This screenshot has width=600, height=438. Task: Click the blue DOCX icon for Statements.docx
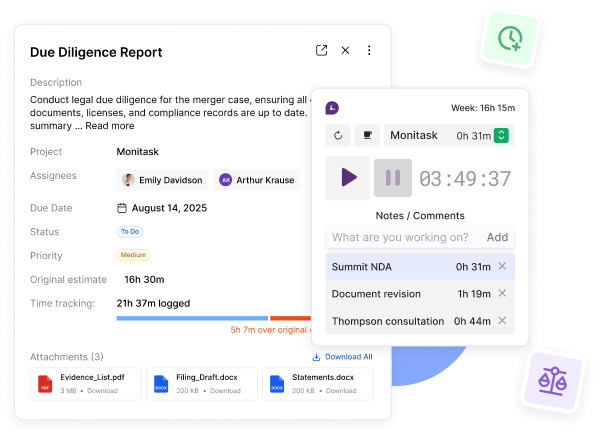click(277, 384)
